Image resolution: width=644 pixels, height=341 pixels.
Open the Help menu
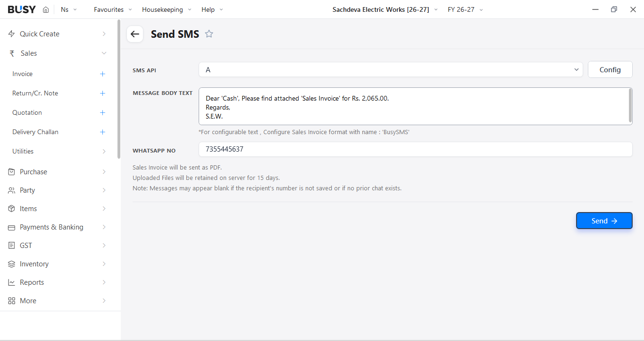click(x=212, y=9)
